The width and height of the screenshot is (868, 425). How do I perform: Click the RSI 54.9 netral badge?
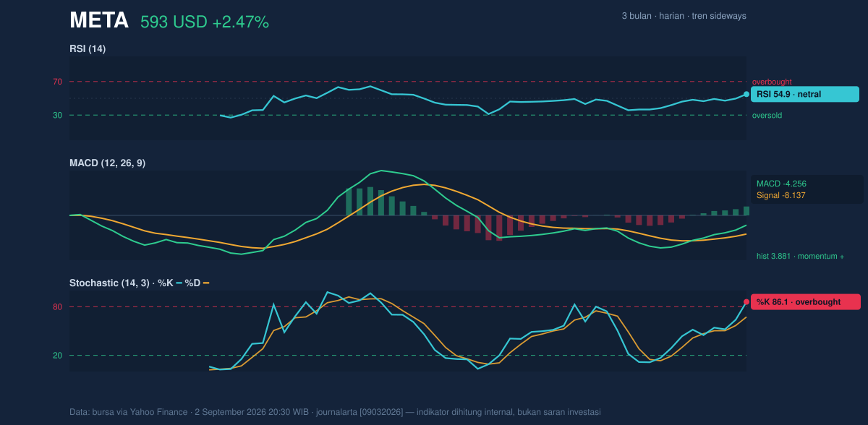point(805,94)
